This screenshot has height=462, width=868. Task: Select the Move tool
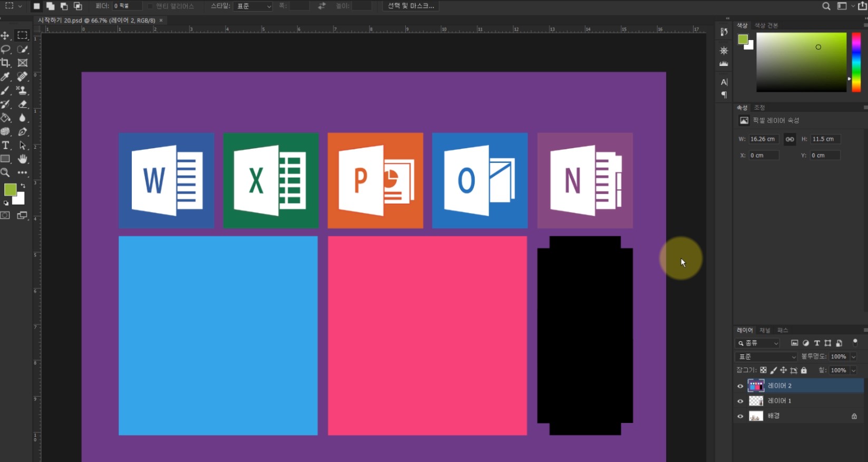(5, 35)
